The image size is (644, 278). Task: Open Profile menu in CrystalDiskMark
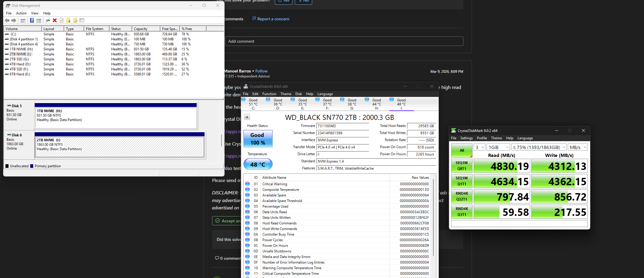tap(482, 138)
